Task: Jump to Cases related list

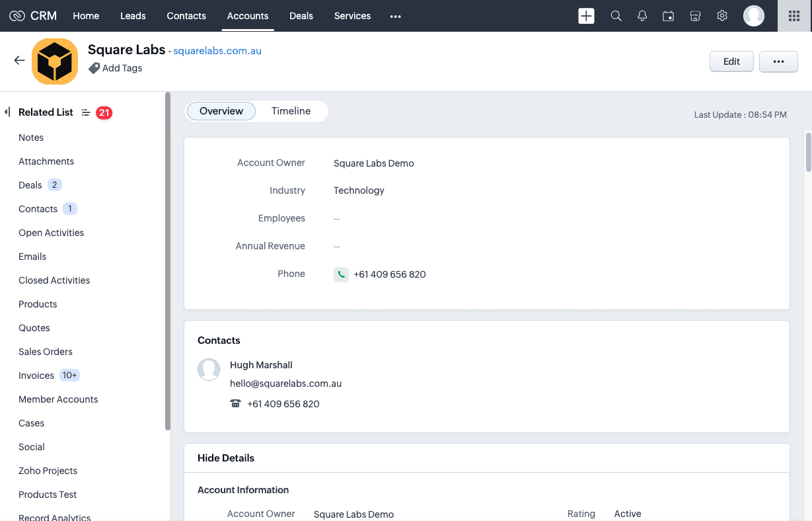Action: point(31,423)
